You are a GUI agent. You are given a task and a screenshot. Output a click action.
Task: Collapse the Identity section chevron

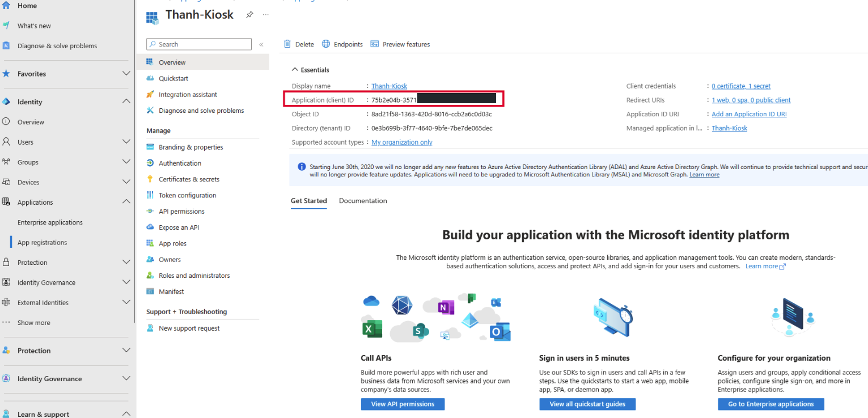(x=126, y=102)
